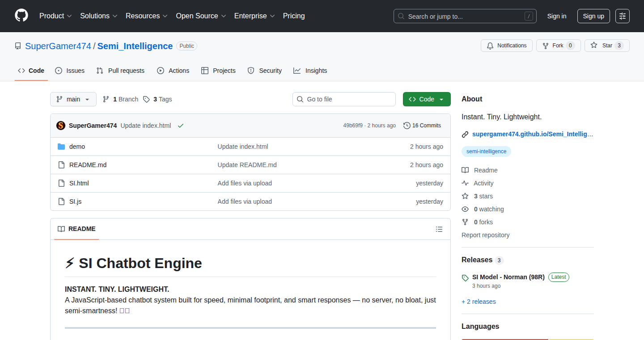Click the 0 watching link
Screen dimensions: 644x340
tap(483, 209)
